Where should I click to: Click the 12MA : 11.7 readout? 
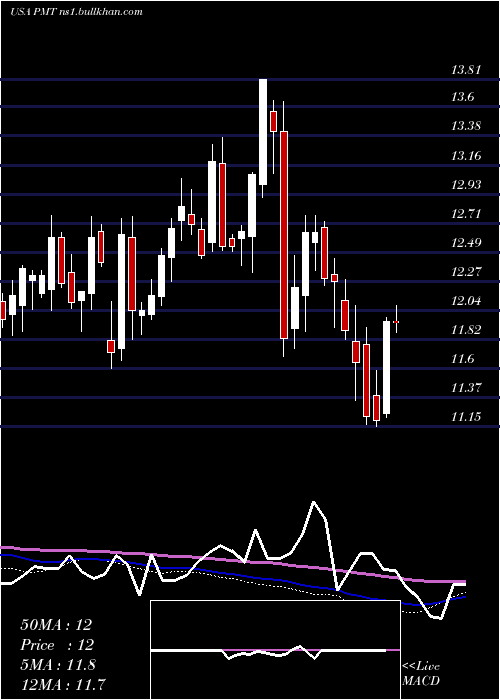click(x=63, y=684)
